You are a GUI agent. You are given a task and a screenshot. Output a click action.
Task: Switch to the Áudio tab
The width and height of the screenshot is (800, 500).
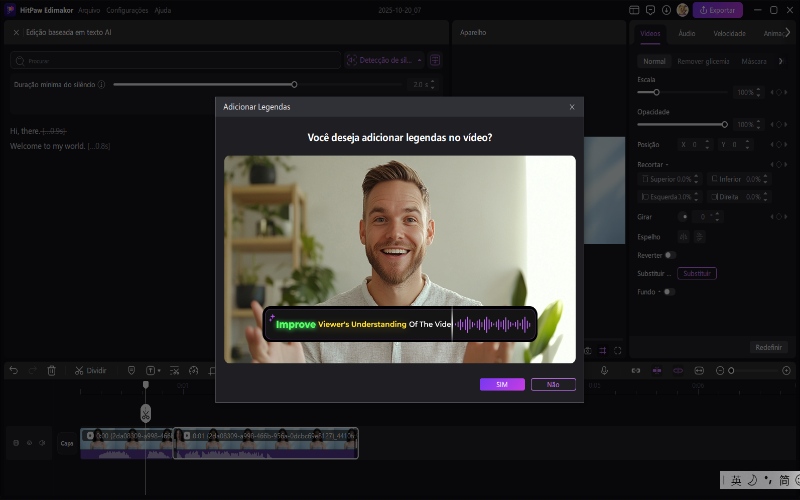[687, 33]
